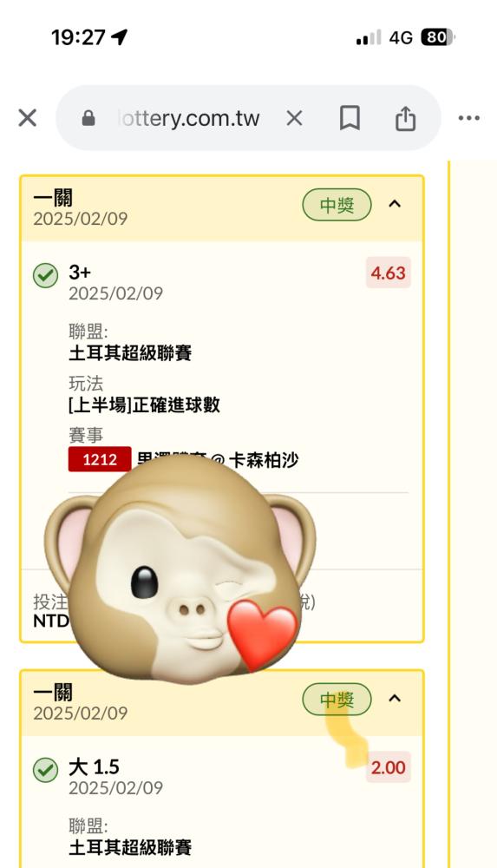Collapse the first 一關 bet card

[x=395, y=204]
